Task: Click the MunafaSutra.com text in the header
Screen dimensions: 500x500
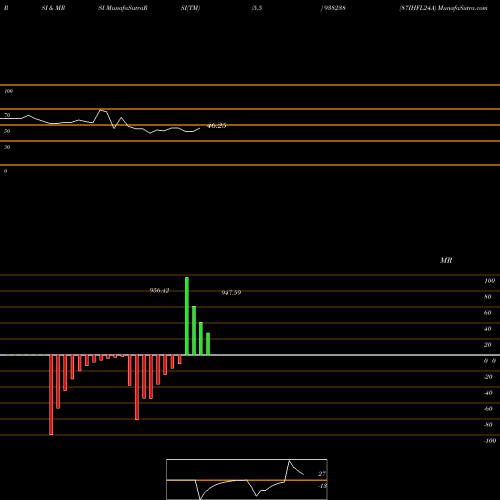Action: (x=463, y=8)
